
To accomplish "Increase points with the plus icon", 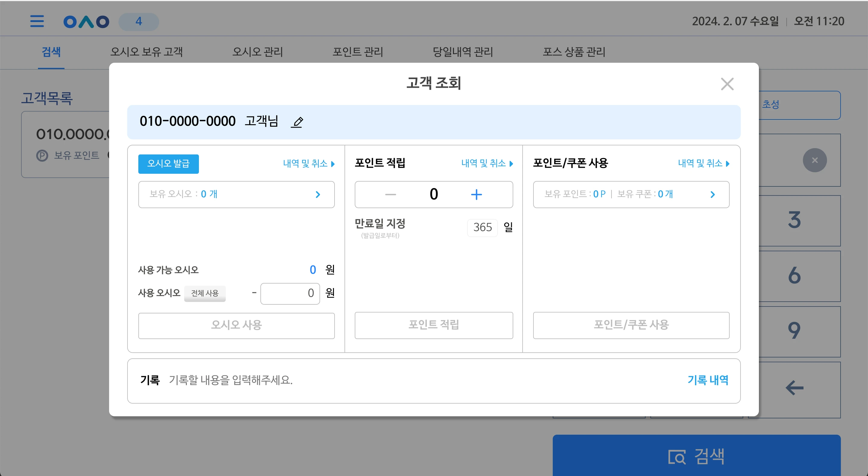I will pyautogui.click(x=476, y=194).
